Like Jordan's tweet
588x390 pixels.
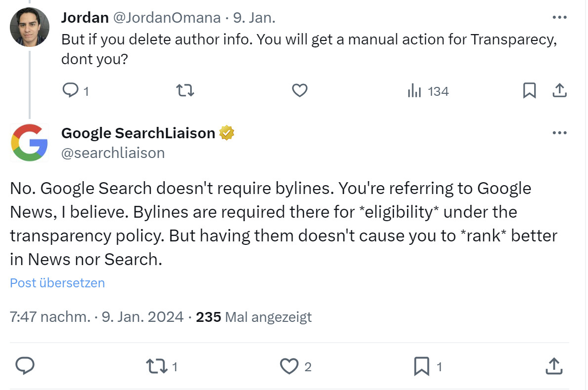point(300,91)
